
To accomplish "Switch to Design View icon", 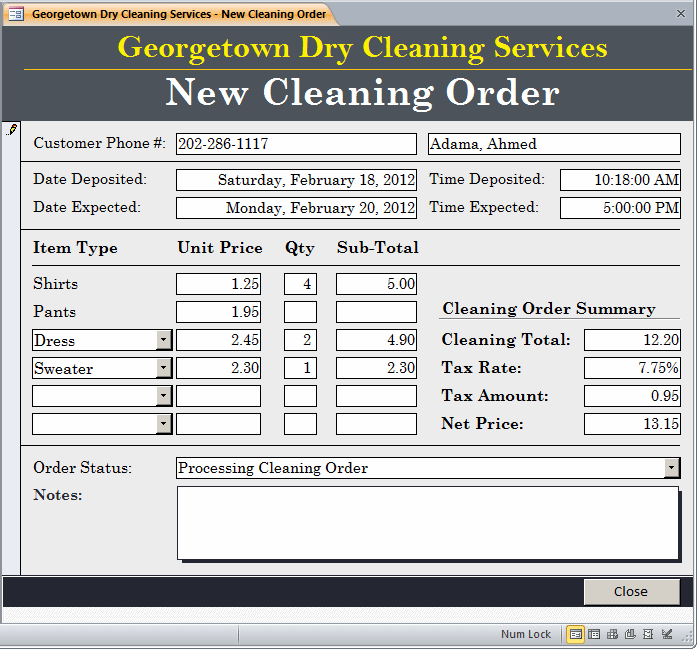I will pyautogui.click(x=667, y=634).
